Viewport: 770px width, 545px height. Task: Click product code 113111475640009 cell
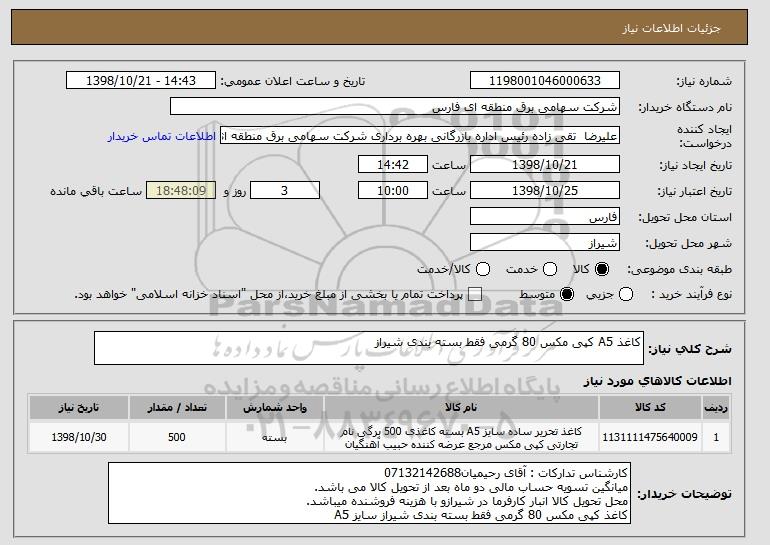[650, 437]
